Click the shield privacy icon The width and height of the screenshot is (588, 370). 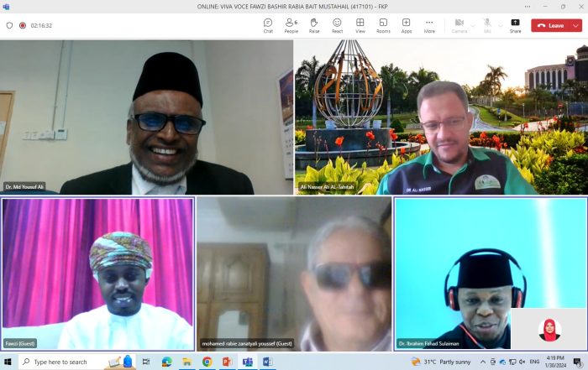9,25
